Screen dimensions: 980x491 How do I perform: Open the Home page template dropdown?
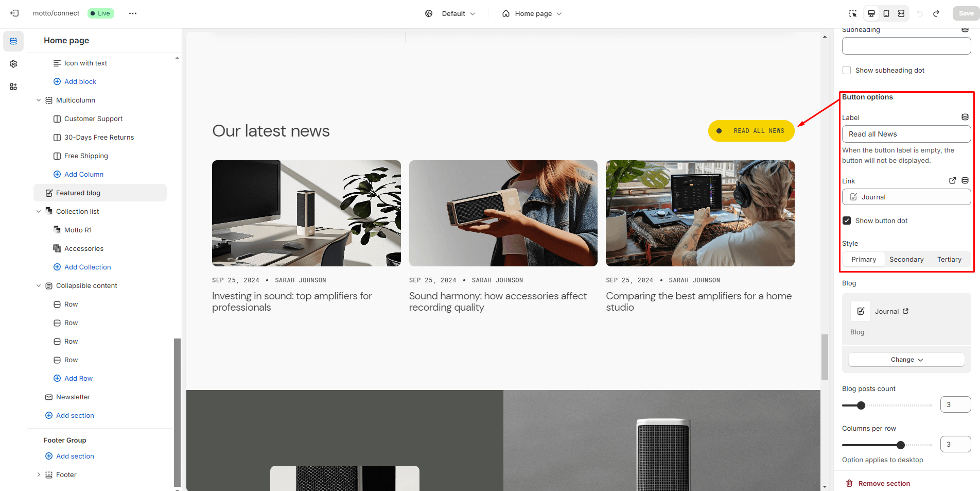[532, 13]
